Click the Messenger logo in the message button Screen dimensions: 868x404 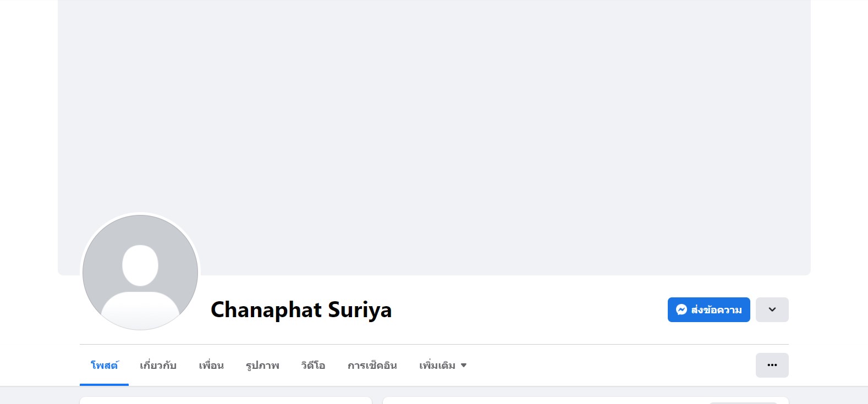tap(682, 309)
